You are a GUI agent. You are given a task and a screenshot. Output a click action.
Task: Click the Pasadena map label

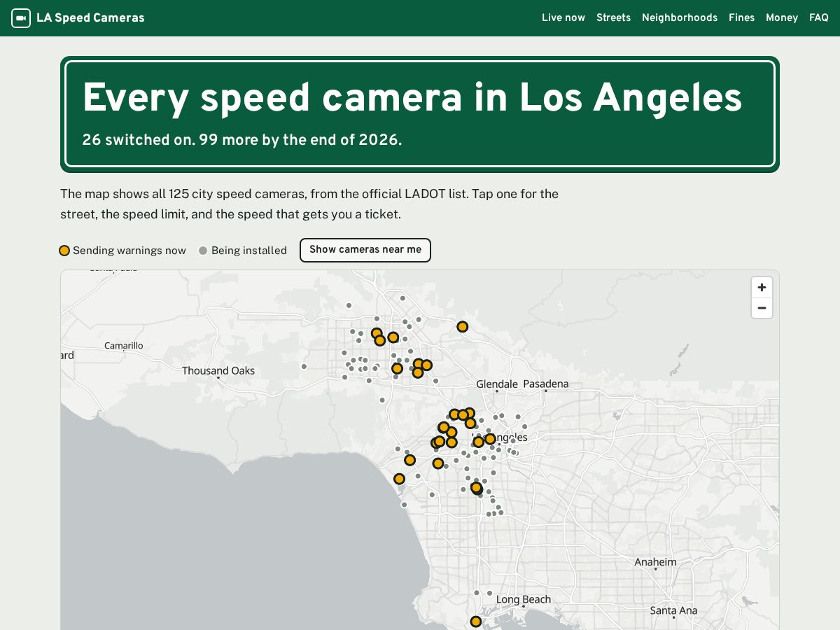coord(546,384)
